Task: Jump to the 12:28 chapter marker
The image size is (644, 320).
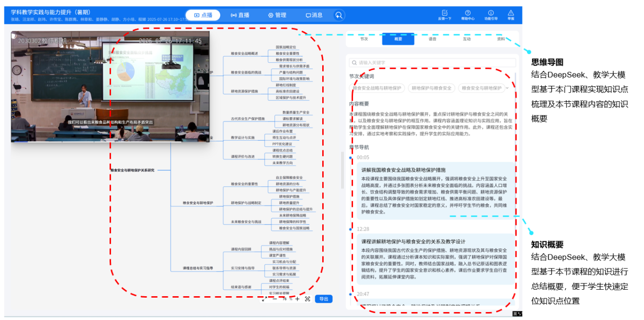Action: [363, 229]
